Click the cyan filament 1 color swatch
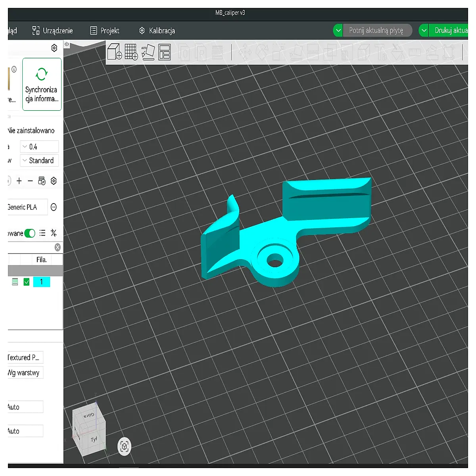 (42, 282)
